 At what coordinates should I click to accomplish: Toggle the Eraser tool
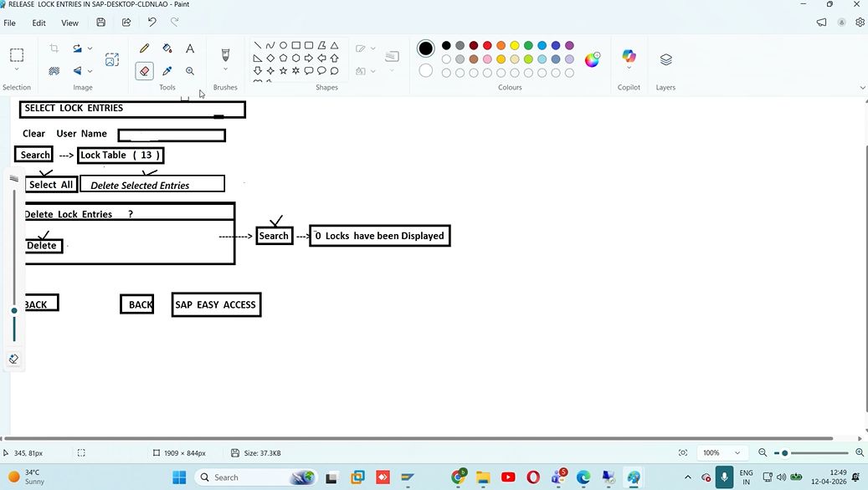point(145,72)
